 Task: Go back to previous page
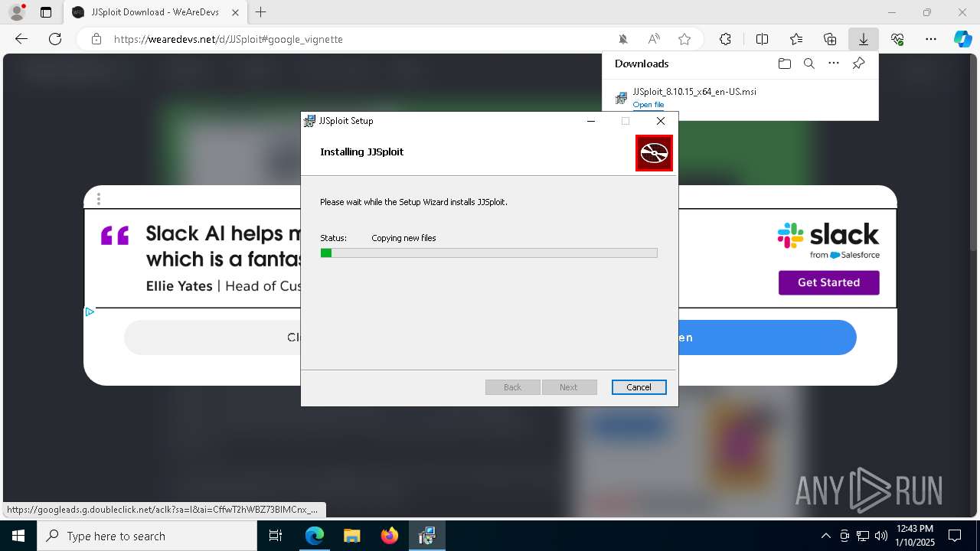click(x=21, y=39)
